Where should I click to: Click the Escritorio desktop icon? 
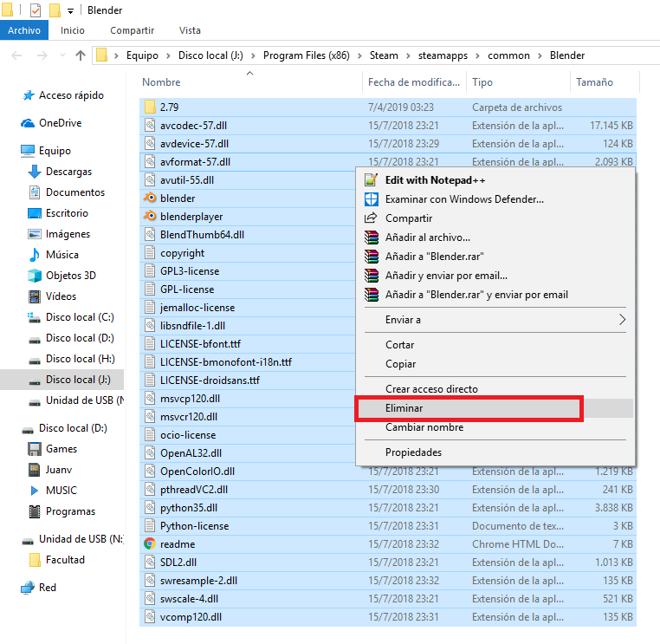pos(35,213)
